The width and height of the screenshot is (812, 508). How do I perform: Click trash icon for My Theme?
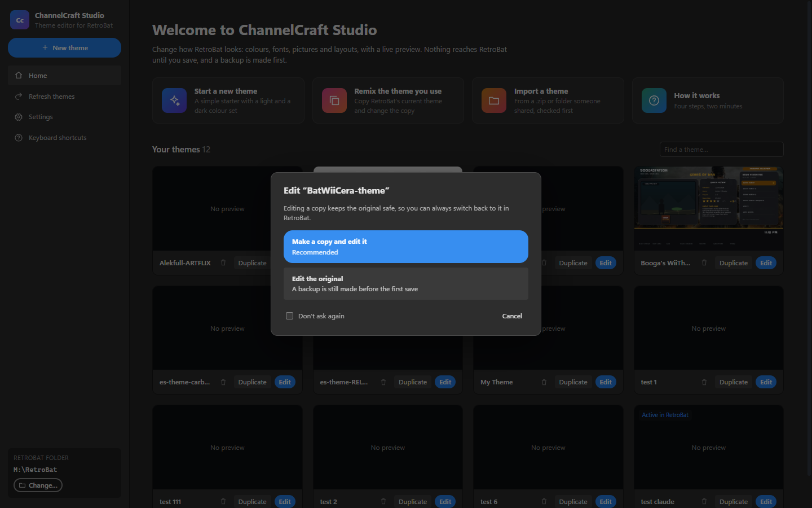click(x=544, y=382)
